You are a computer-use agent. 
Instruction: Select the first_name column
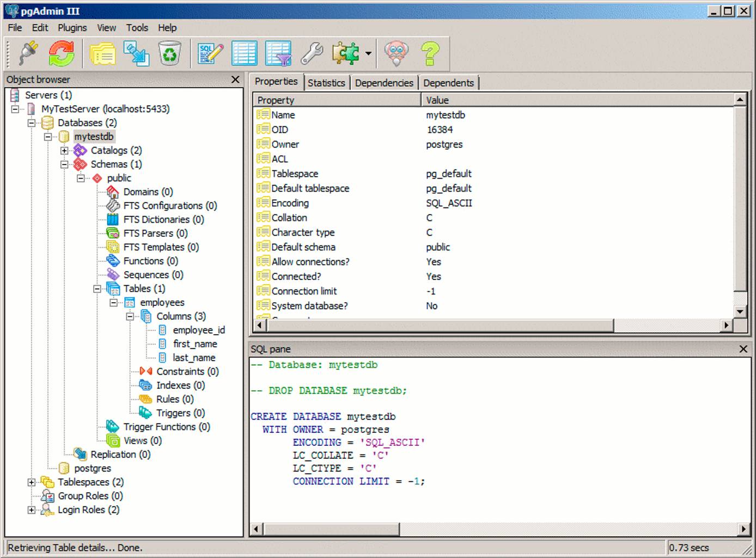[195, 344]
